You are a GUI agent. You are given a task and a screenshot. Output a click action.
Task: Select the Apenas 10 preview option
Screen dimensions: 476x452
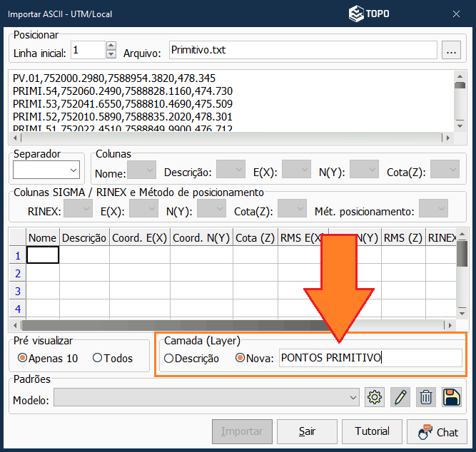pyautogui.click(x=23, y=358)
